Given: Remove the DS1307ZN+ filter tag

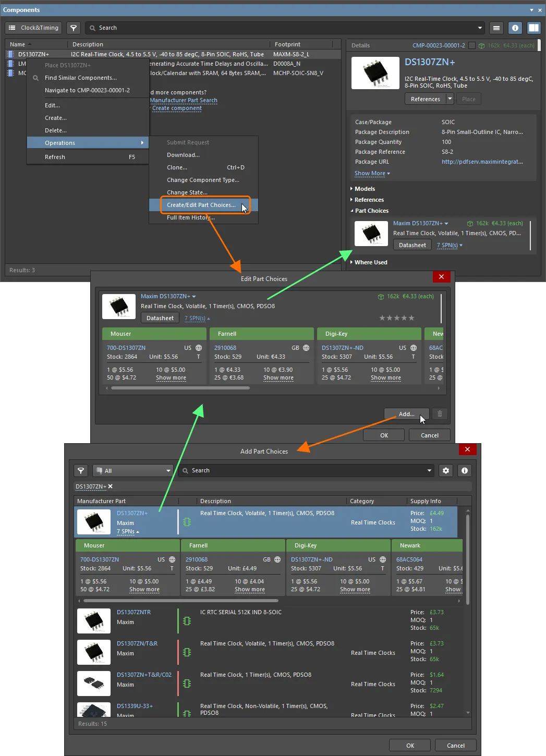Looking at the screenshot, I should (x=110, y=486).
